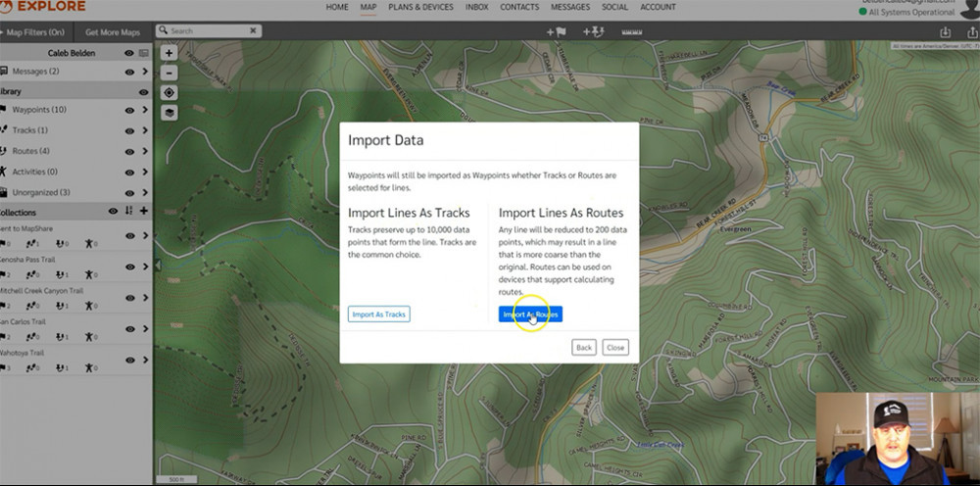
Task: Zoom in on the map
Action: 169,53
